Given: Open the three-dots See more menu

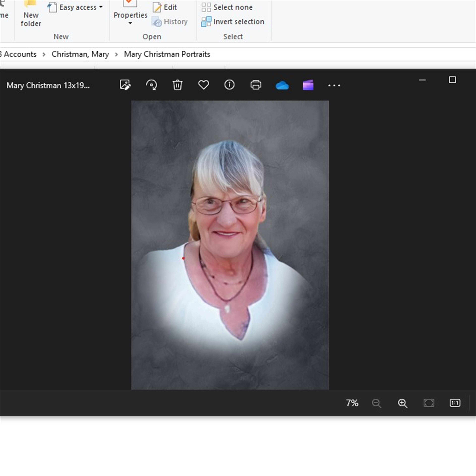Looking at the screenshot, I should coord(334,86).
